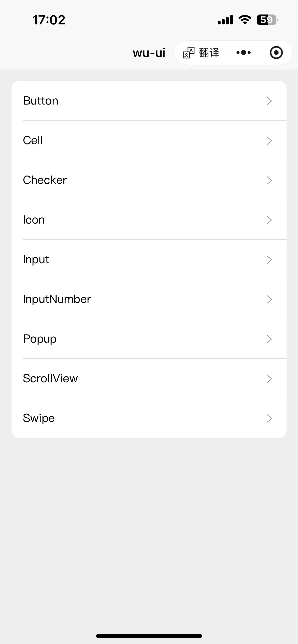Tap the Wi-Fi status icon
The height and width of the screenshot is (644, 298).
pyautogui.click(x=245, y=20)
